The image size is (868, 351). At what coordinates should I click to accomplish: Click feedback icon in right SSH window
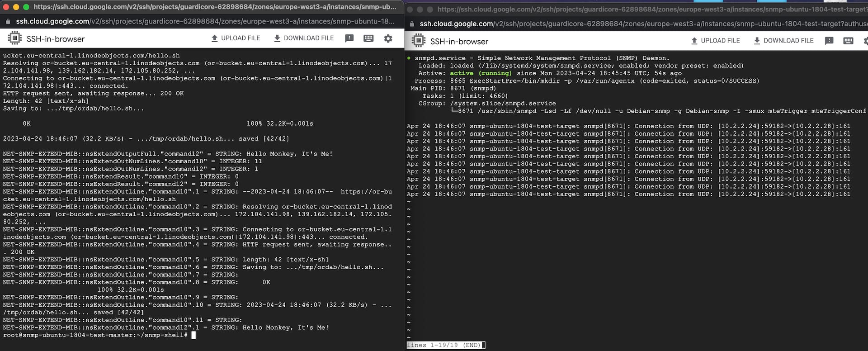tap(829, 41)
